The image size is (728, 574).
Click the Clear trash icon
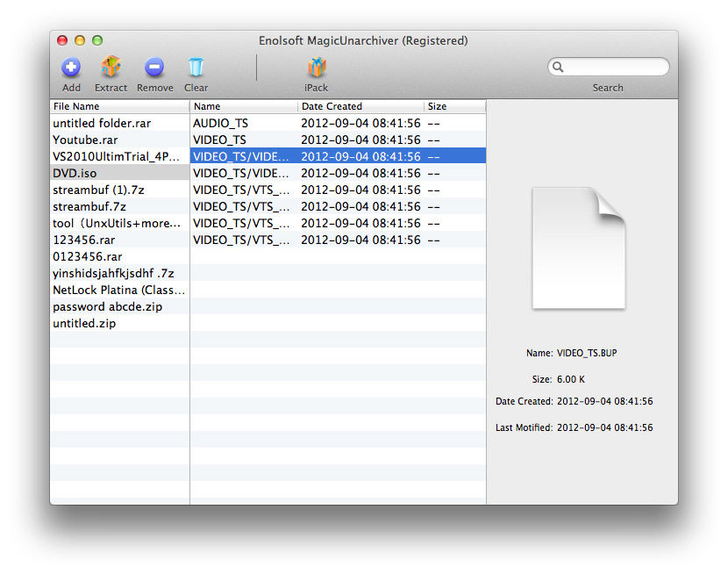click(x=196, y=67)
